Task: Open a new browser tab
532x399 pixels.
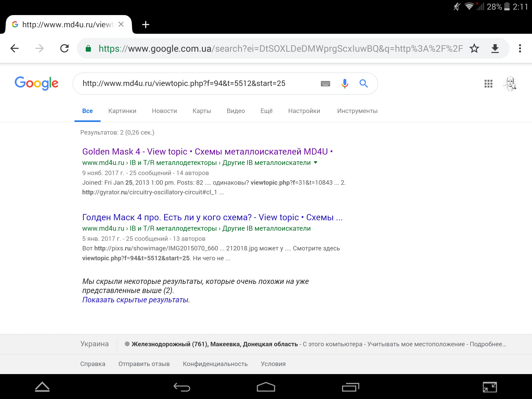Action: tap(146, 25)
